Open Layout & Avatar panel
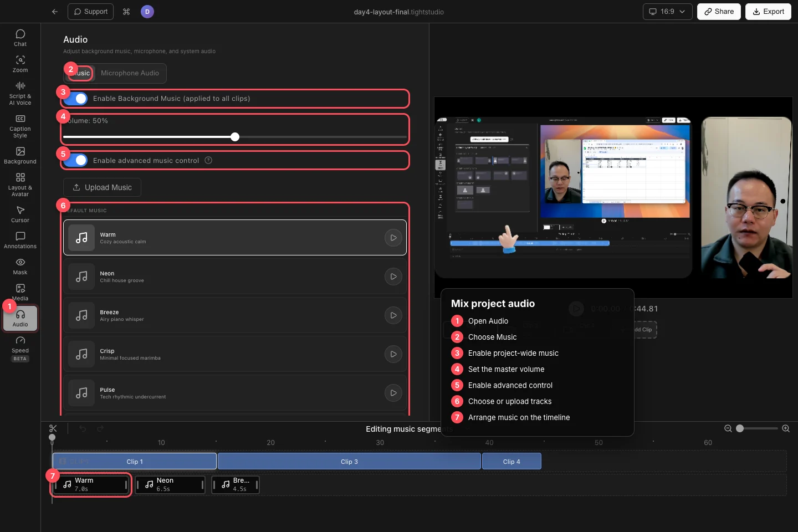Viewport: 798px width, 532px height. pyautogui.click(x=21, y=185)
